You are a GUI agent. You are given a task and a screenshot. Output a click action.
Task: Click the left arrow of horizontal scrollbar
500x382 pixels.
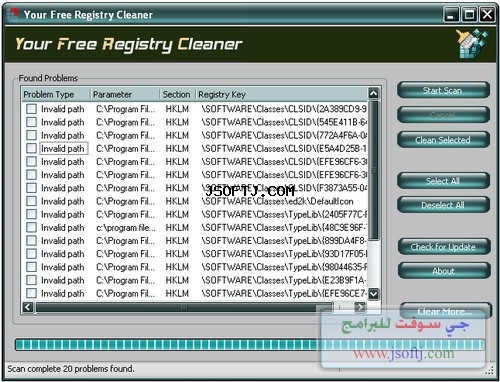28,307
